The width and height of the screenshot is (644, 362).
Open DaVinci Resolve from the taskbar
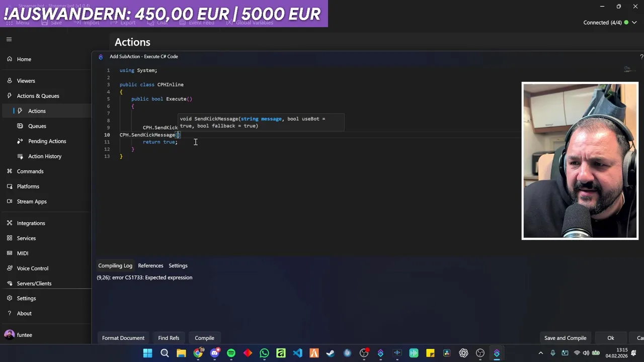[x=447, y=353]
